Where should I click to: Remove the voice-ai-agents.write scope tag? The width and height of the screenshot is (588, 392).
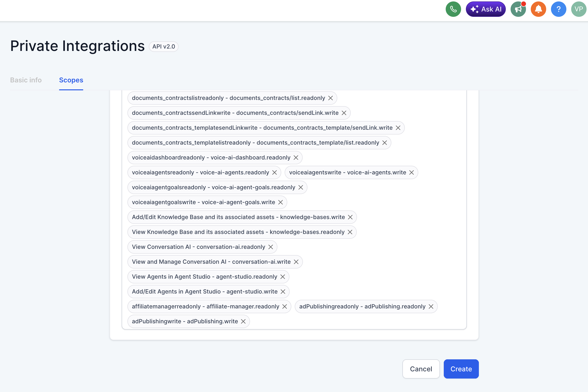pyautogui.click(x=411, y=172)
